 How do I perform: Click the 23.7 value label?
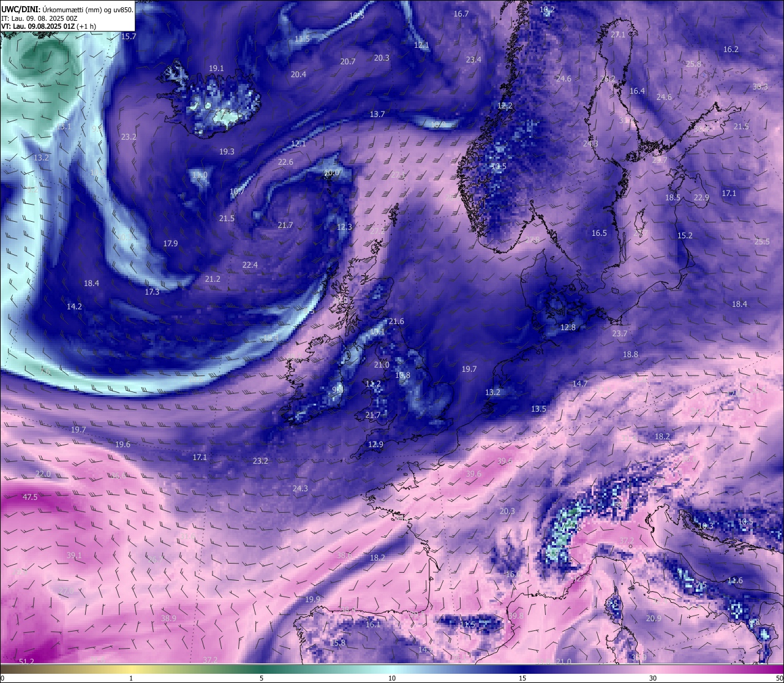pos(620,333)
